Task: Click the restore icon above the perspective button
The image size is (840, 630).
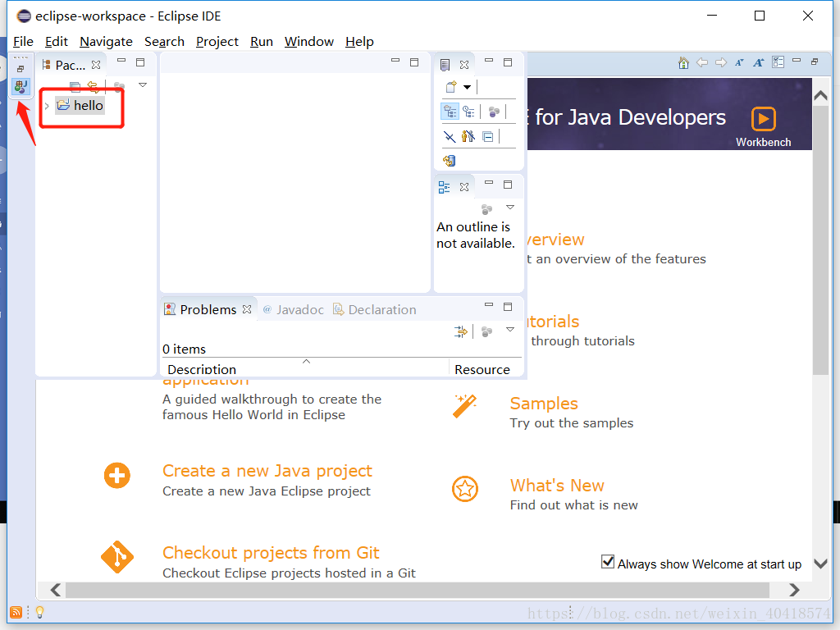Action: click(x=21, y=69)
